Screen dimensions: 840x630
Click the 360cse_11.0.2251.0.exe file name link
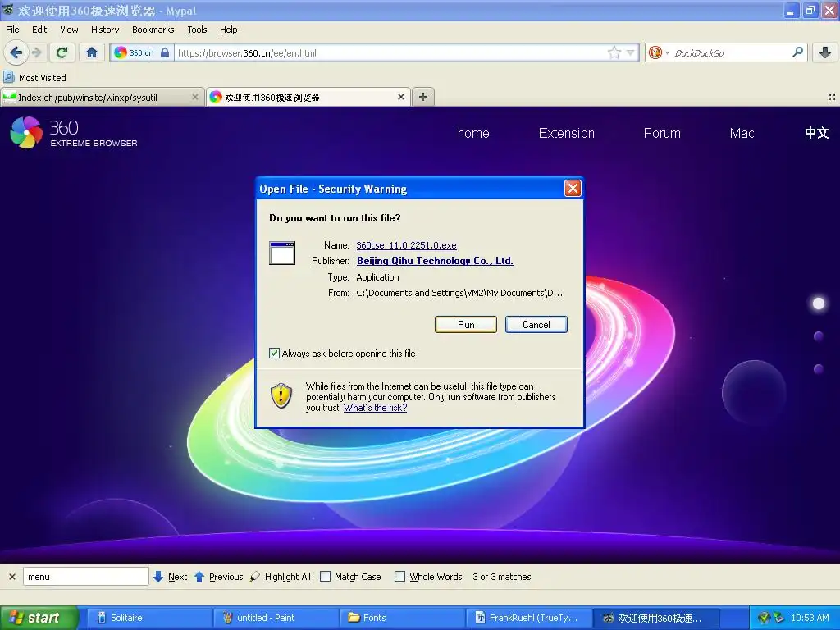click(x=407, y=245)
